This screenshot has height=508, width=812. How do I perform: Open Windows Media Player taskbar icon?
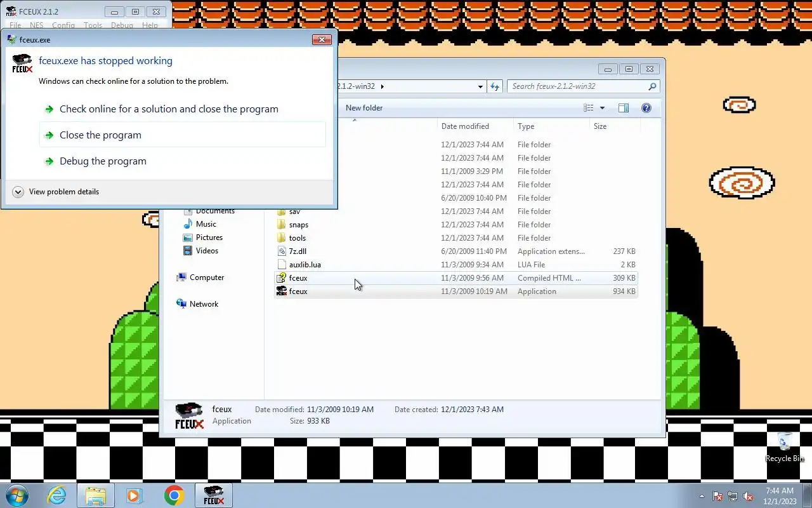pos(134,495)
